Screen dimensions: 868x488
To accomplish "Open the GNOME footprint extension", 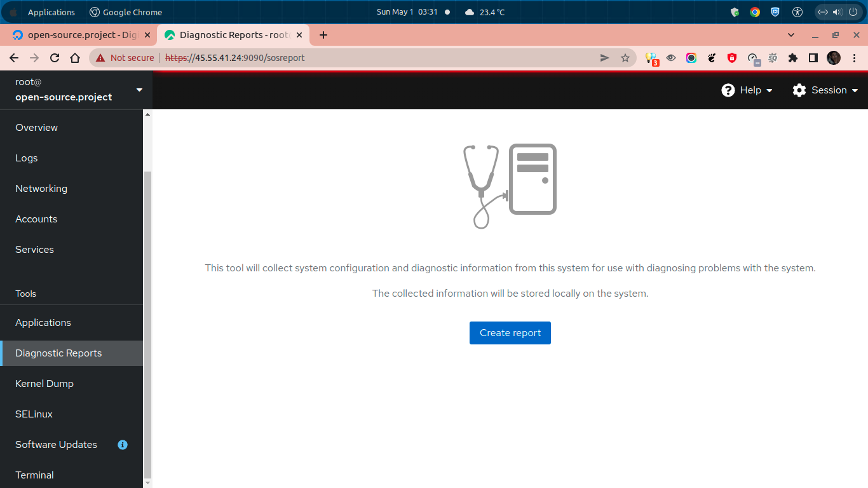I will [x=712, y=58].
